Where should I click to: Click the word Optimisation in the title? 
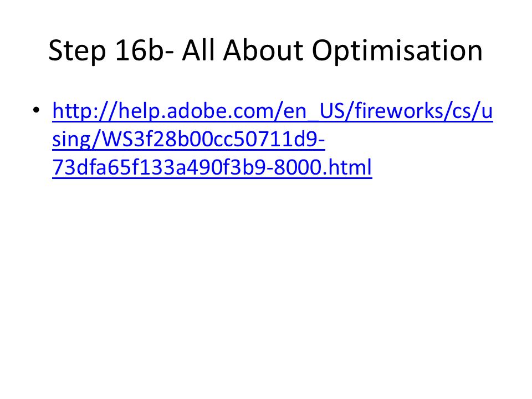[397, 51]
